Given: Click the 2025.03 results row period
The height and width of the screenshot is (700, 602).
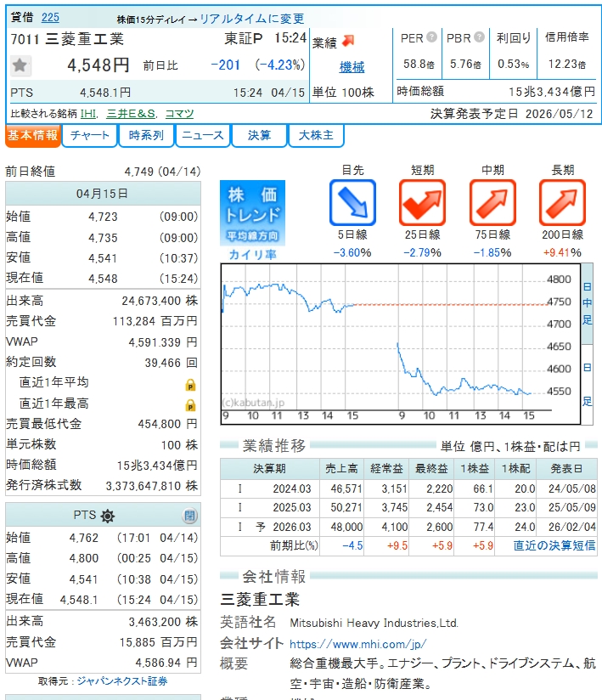Looking at the screenshot, I should 291,508.
